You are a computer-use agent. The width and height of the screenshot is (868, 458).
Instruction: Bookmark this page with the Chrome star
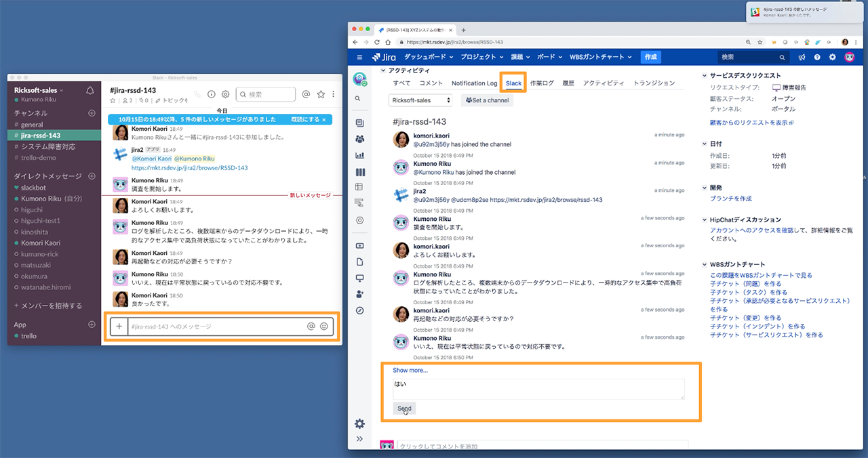click(759, 42)
